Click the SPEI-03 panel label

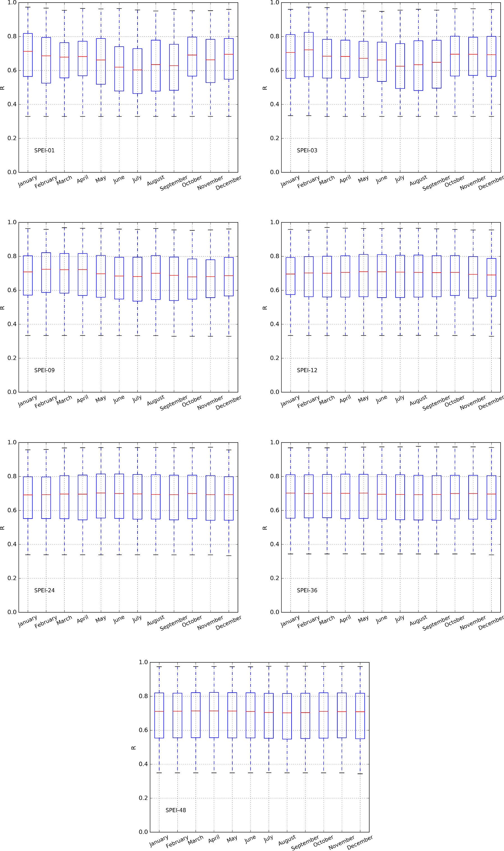[x=307, y=150]
